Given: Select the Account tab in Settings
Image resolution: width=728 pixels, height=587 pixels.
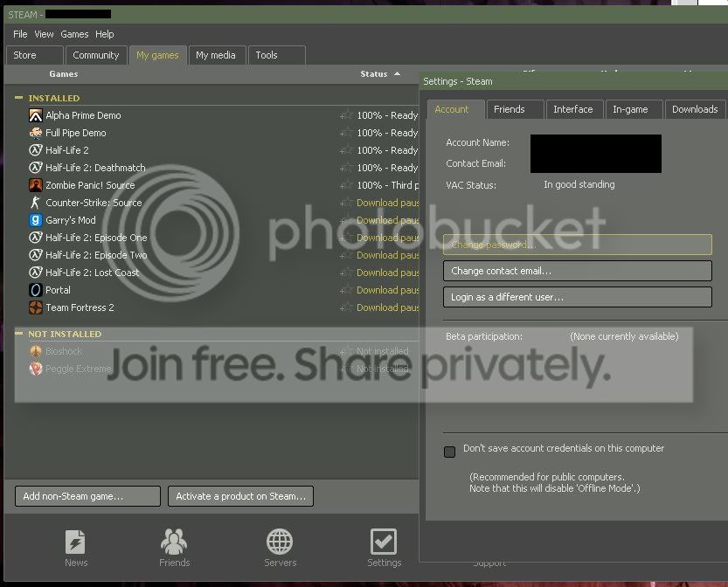Looking at the screenshot, I should (x=456, y=109).
